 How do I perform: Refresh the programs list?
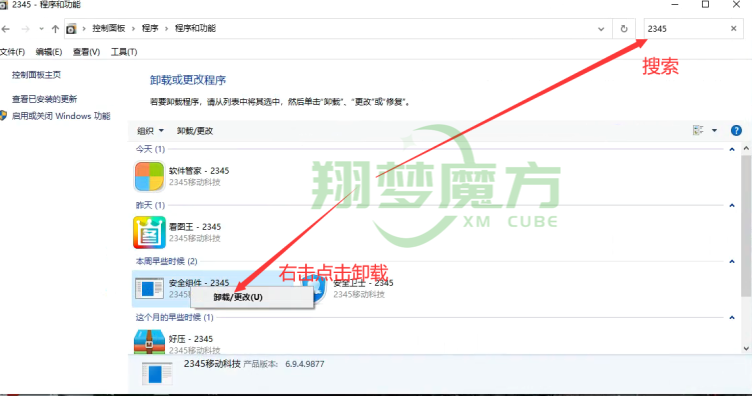point(624,29)
